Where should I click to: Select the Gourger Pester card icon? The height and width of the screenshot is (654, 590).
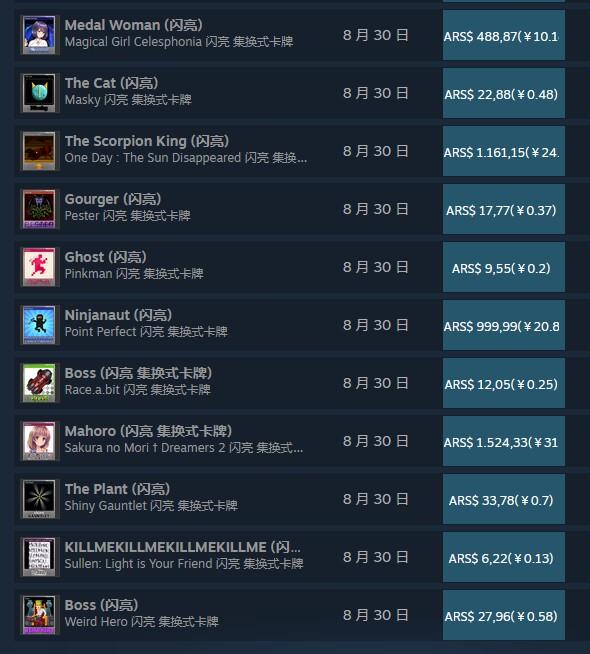click(39, 209)
